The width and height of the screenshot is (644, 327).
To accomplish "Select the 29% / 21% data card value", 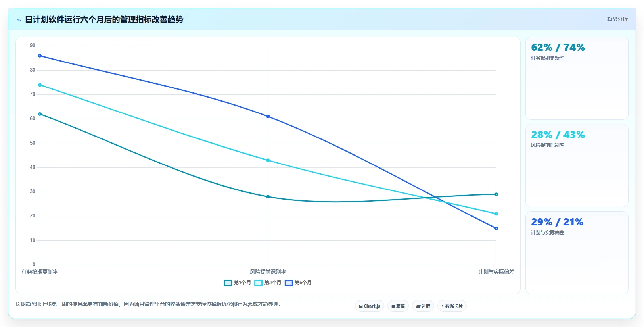I will tap(557, 222).
